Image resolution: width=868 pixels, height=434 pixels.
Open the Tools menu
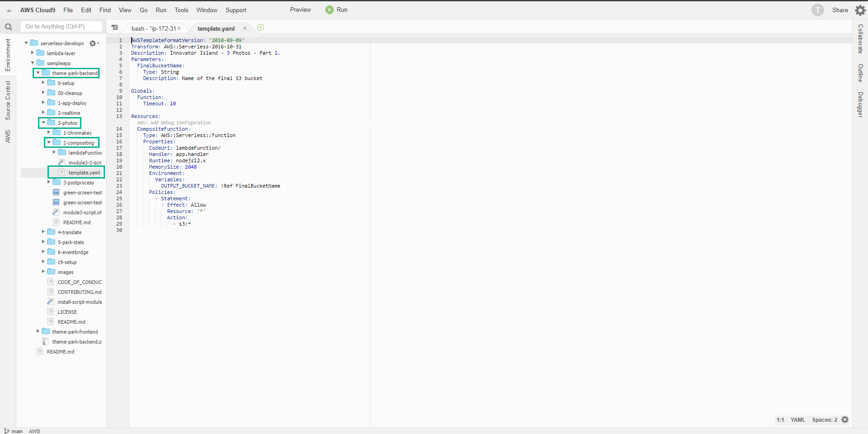pos(181,10)
